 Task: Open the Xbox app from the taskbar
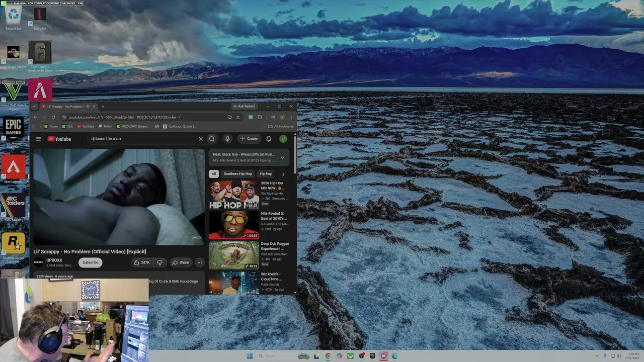(350, 356)
